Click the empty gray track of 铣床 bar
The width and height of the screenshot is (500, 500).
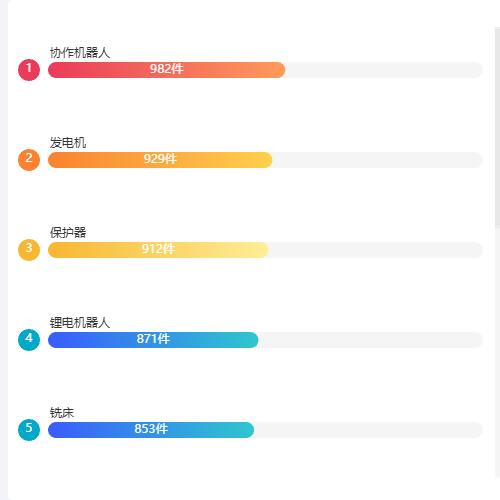click(x=368, y=430)
